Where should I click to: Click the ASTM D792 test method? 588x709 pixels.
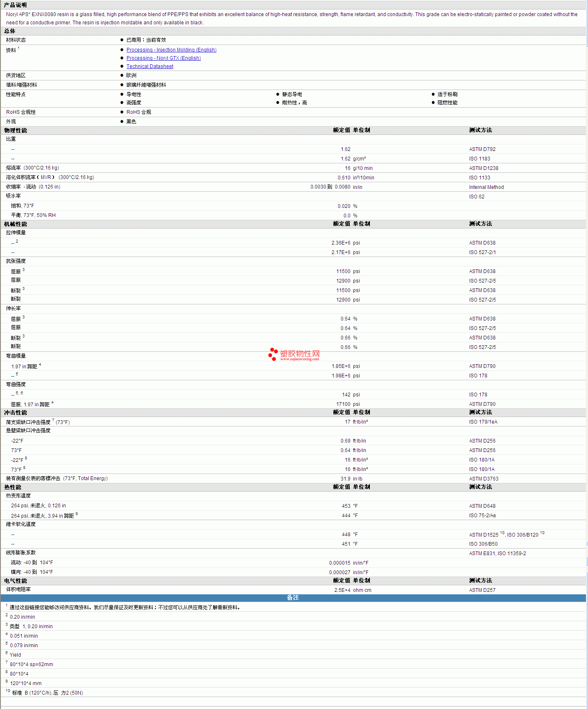click(482, 149)
